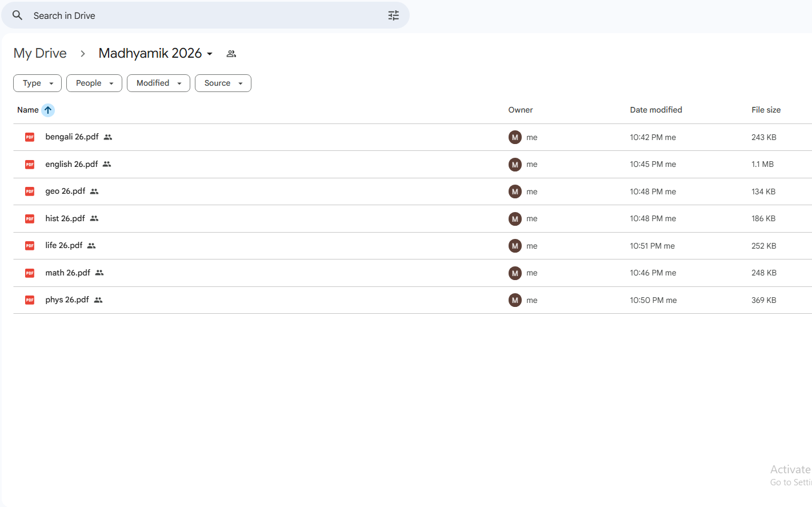Viewport: 812px width, 507px height.
Task: Click the Name column header
Action: click(x=27, y=110)
